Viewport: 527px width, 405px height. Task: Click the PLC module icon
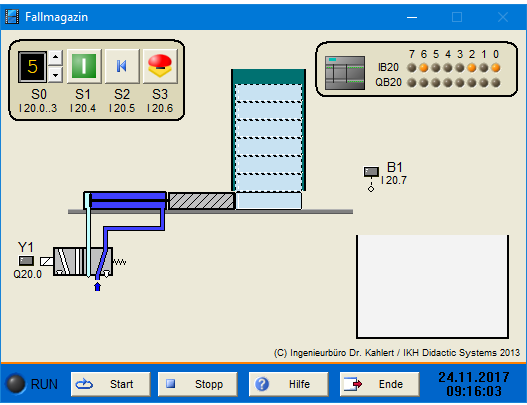tap(345, 73)
